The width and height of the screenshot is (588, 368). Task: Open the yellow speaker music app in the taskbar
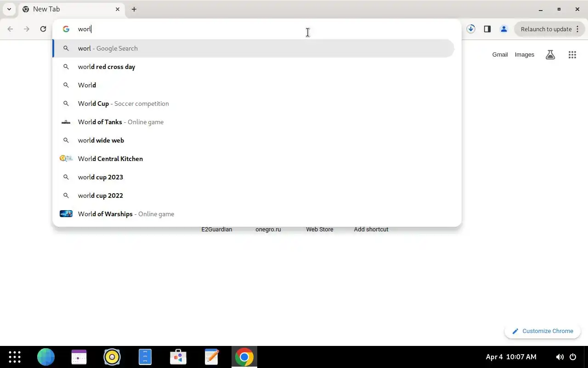pyautogui.click(x=112, y=357)
